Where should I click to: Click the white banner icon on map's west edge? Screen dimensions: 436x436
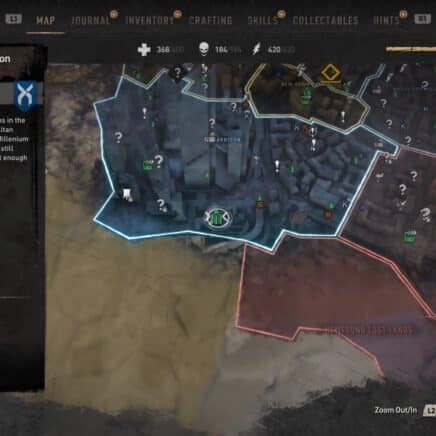pyautogui.click(x=126, y=195)
